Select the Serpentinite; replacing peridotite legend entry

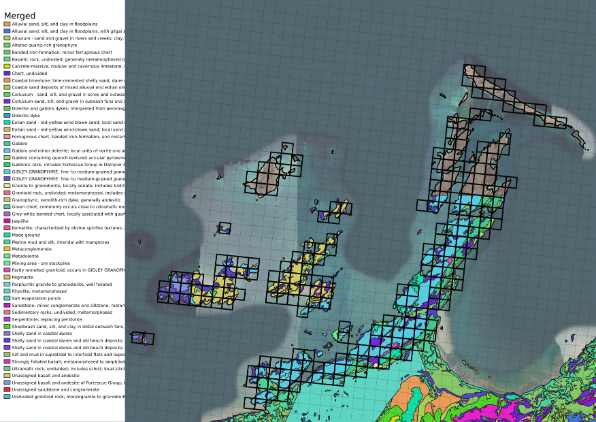pos(47,319)
